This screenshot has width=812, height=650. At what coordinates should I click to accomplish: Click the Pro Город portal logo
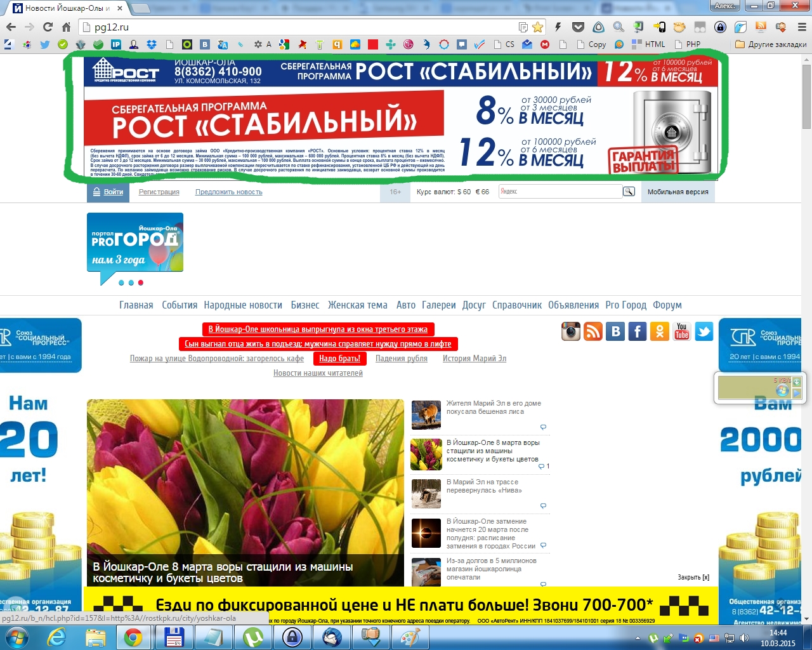(x=135, y=249)
